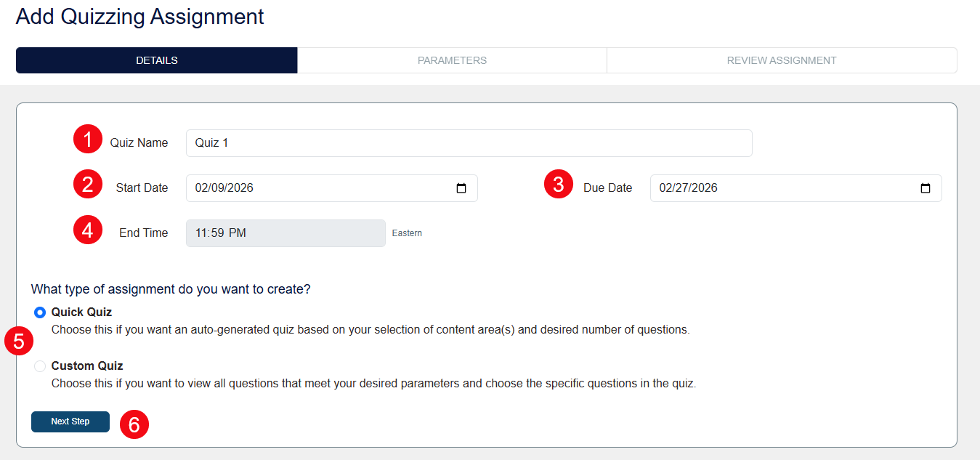Image resolution: width=980 pixels, height=460 pixels.
Task: Click the red numbered badge 2 beside Start Date
Action: [87, 184]
